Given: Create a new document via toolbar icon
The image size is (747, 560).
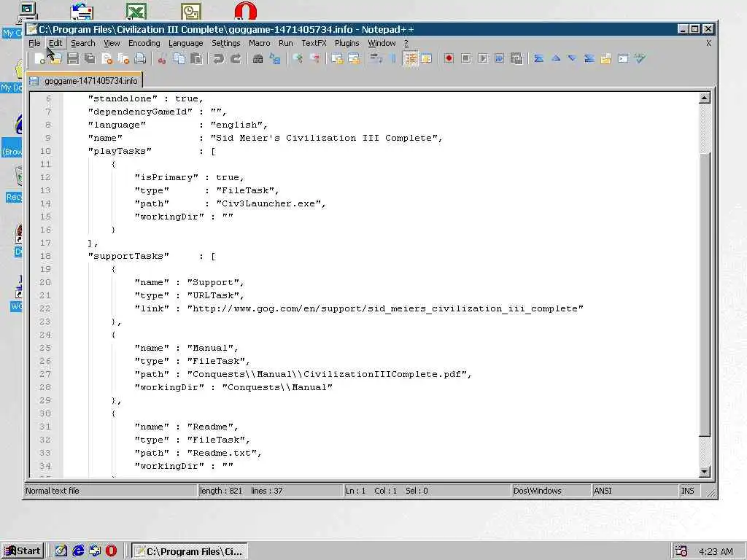Looking at the screenshot, I should tap(40, 58).
